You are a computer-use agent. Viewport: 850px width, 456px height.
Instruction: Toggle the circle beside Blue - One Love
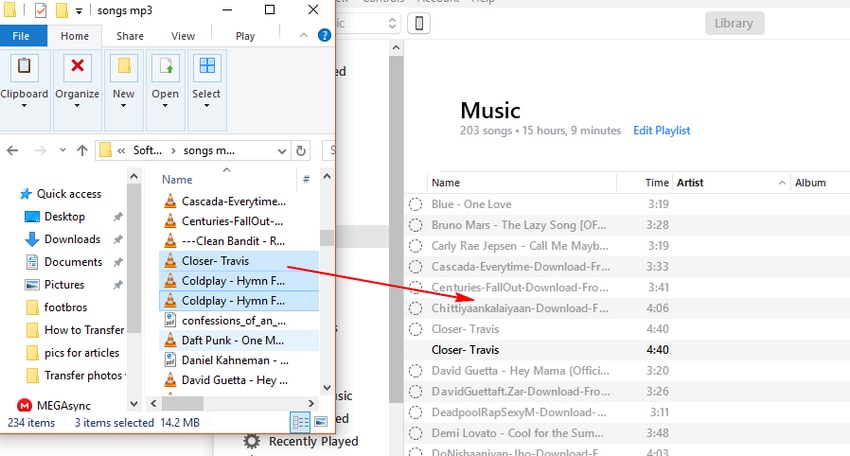[415, 204]
